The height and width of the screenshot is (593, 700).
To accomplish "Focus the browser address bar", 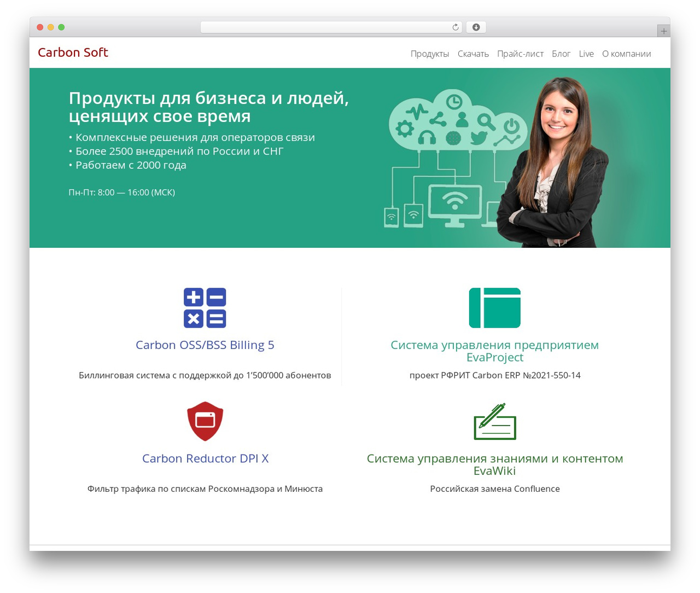I will pos(331,27).
